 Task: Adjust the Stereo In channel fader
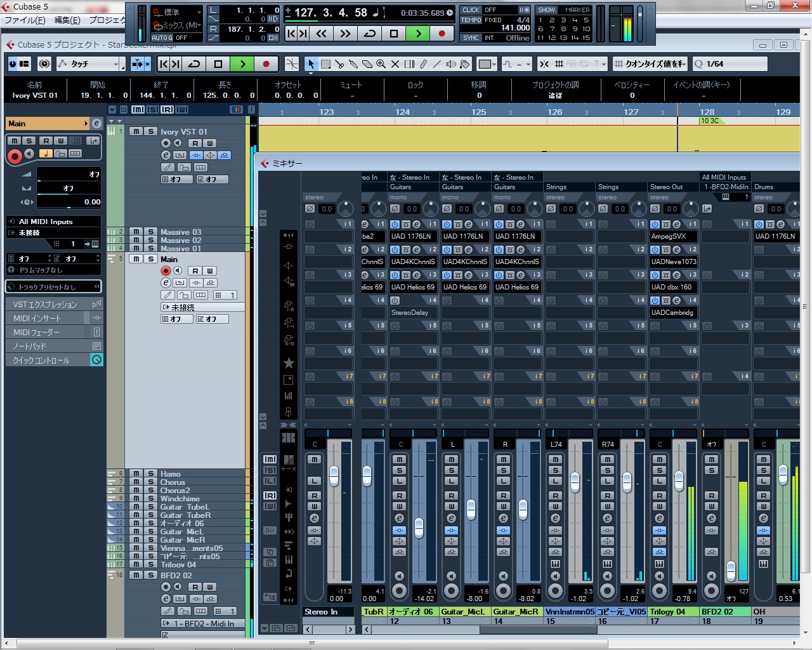click(x=334, y=475)
